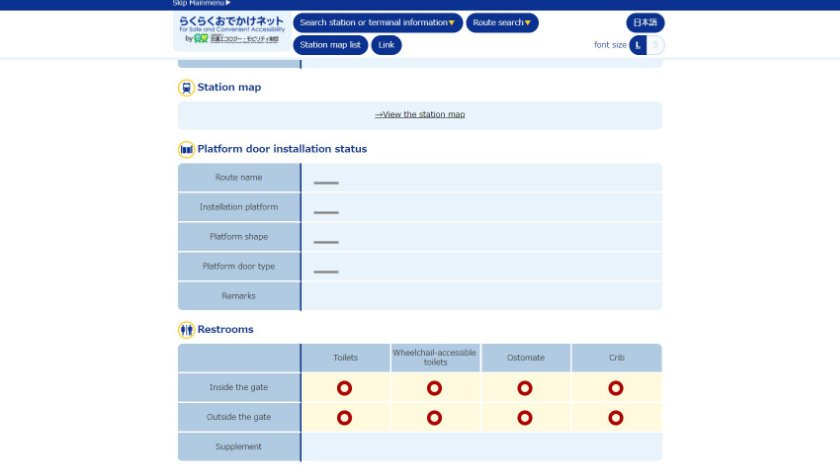The image size is (840, 472).
Task: Click the wheelchair-accessible toilets circle outside the gate
Action: [x=434, y=417]
